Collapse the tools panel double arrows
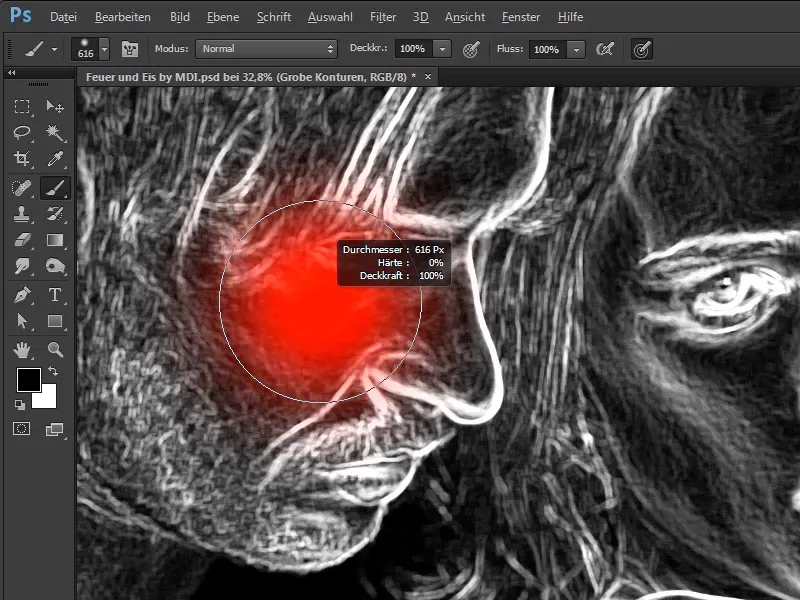This screenshot has height=600, width=800. [x=11, y=73]
